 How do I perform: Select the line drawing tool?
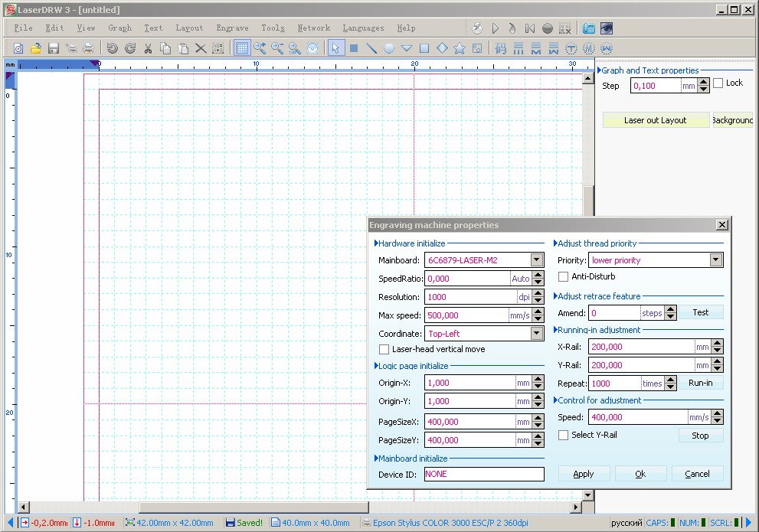pos(371,48)
